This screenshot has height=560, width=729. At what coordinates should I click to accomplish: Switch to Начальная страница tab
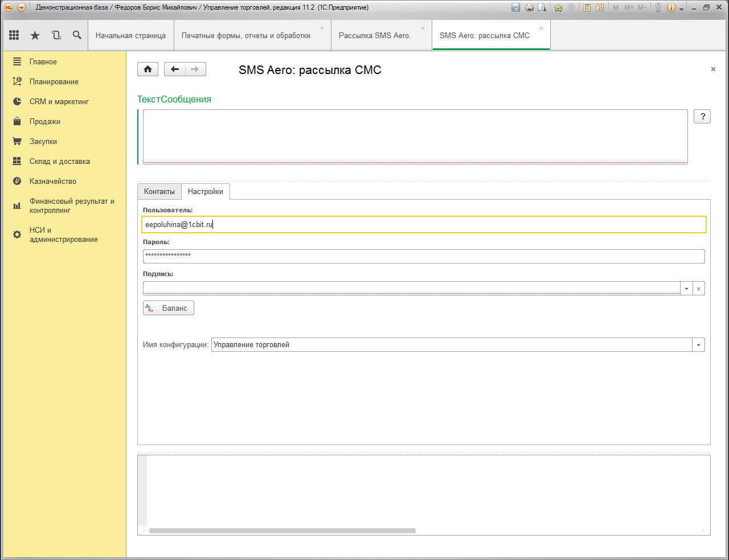pyautogui.click(x=130, y=35)
